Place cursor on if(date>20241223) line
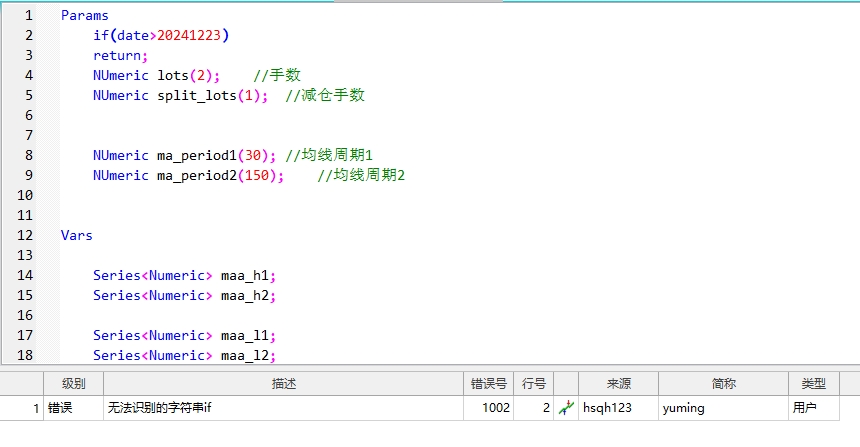Screen dimensions: 860x447 [161, 36]
